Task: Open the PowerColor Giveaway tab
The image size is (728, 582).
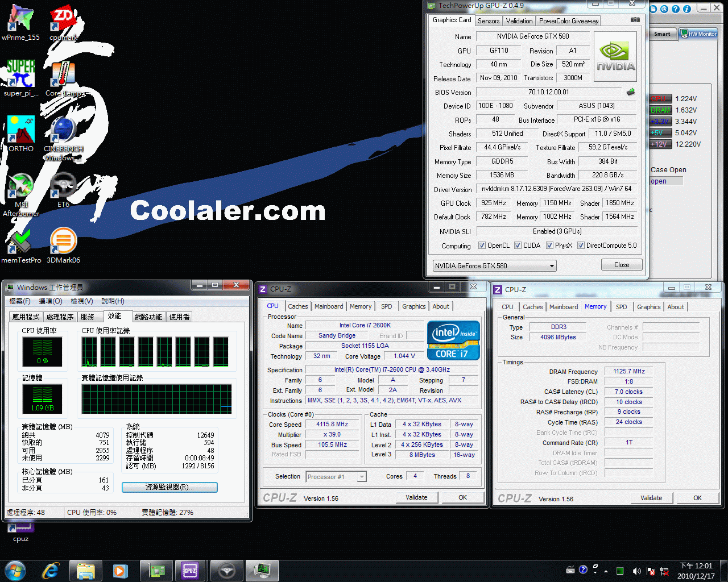Action: [569, 21]
